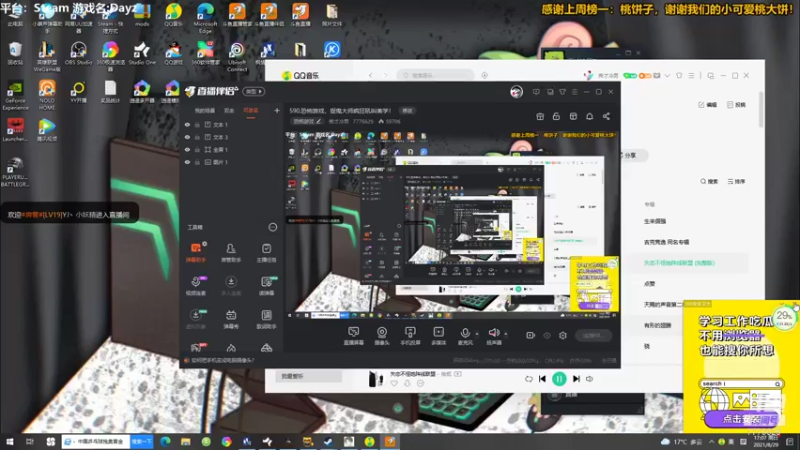The height and width of the screenshot is (450, 800).
Task: Switch to the second scene tab
Action: pyautogui.click(x=229, y=111)
